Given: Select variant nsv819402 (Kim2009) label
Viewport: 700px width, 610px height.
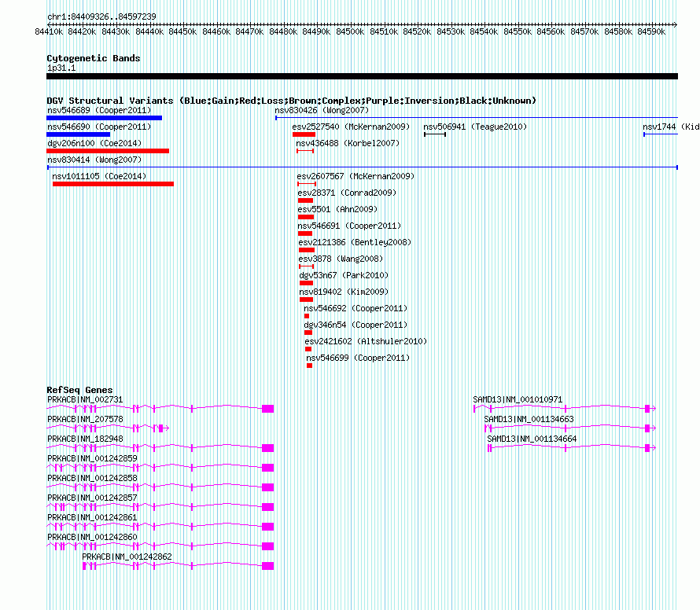Looking at the screenshot, I should (x=344, y=292).
